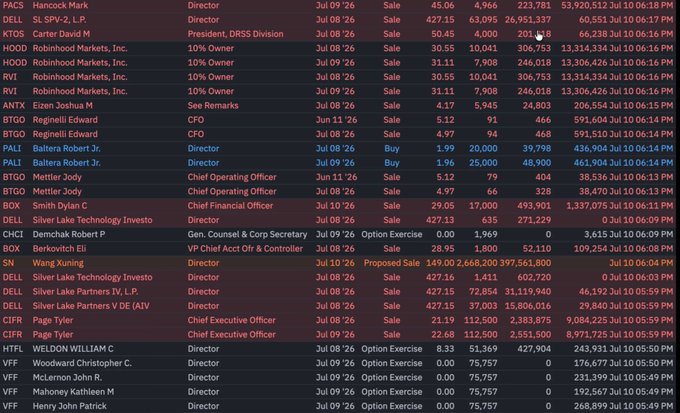Select shares total cell 9,084,225

(587, 320)
